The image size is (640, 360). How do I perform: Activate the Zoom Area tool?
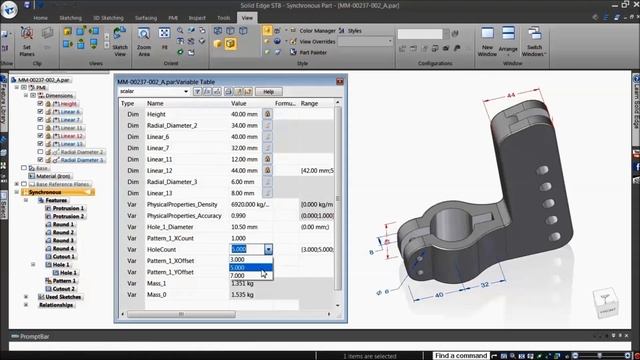(144, 34)
